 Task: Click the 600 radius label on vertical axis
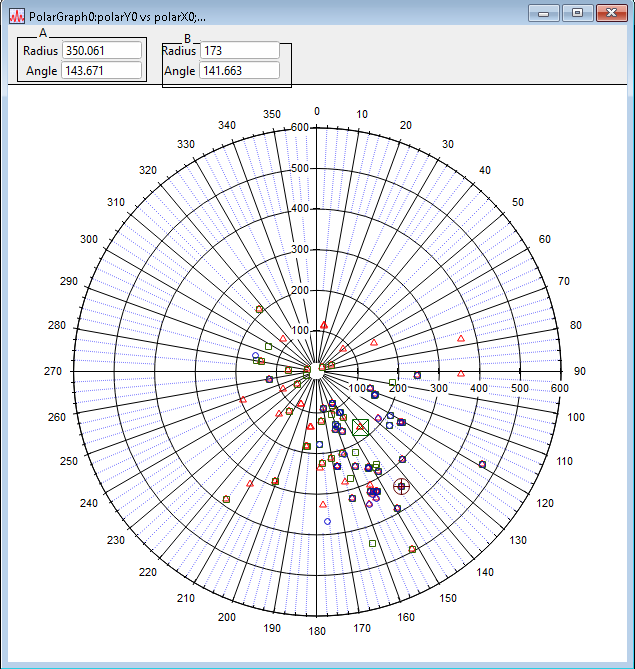pyautogui.click(x=300, y=127)
